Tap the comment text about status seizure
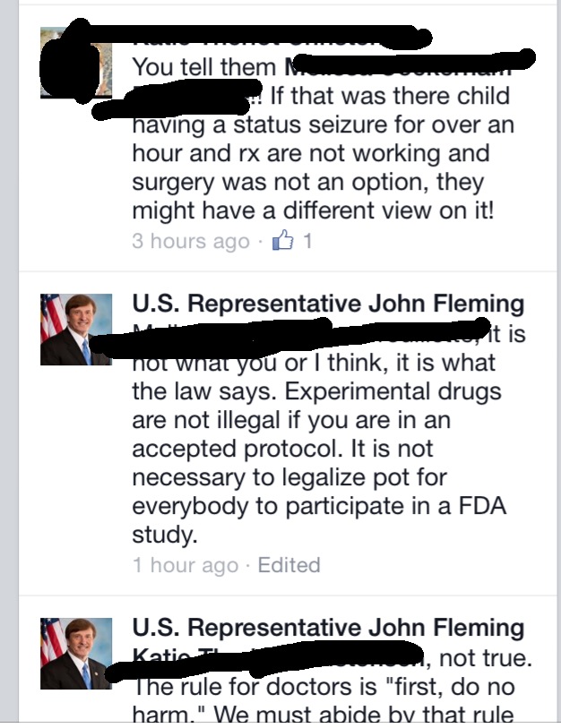The height and width of the screenshot is (728, 561). pyautogui.click(x=323, y=124)
